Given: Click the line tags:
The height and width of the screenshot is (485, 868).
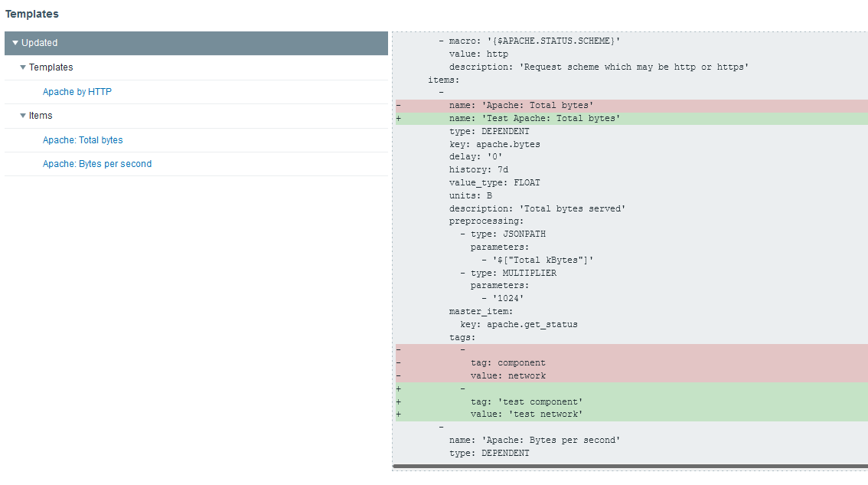Looking at the screenshot, I should [462, 337].
